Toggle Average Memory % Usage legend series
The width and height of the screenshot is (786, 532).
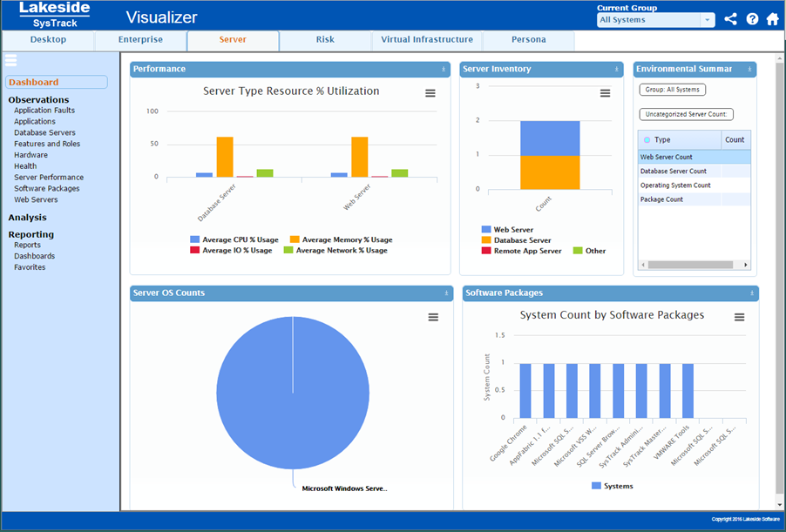point(341,239)
